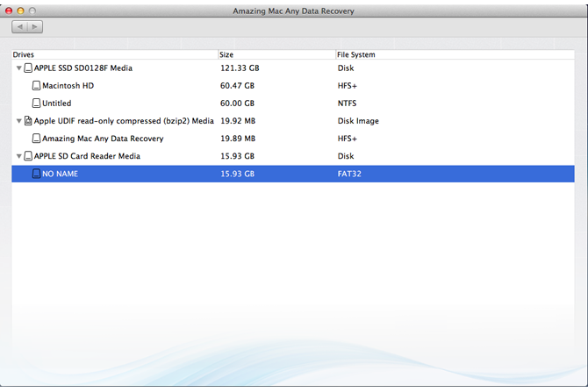
Task: Click the disk image icon beside Apple UDIF Media
Action: point(28,121)
